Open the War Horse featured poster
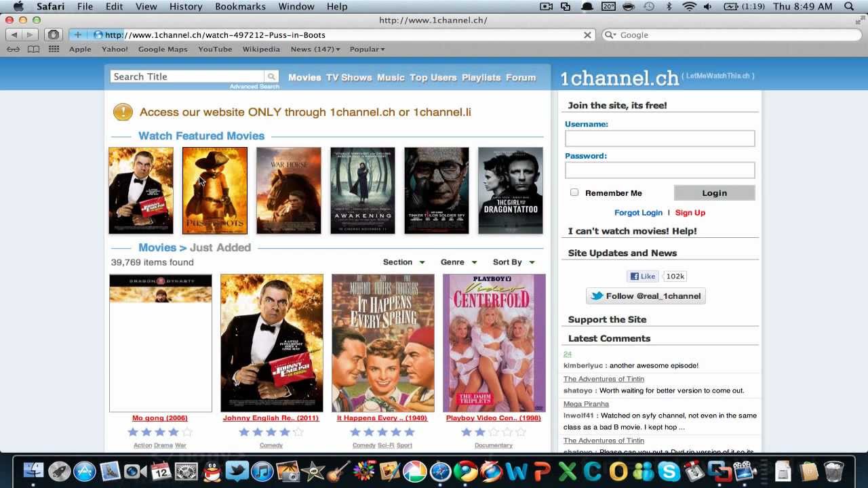Image resolution: width=868 pixels, height=488 pixels. [x=289, y=190]
